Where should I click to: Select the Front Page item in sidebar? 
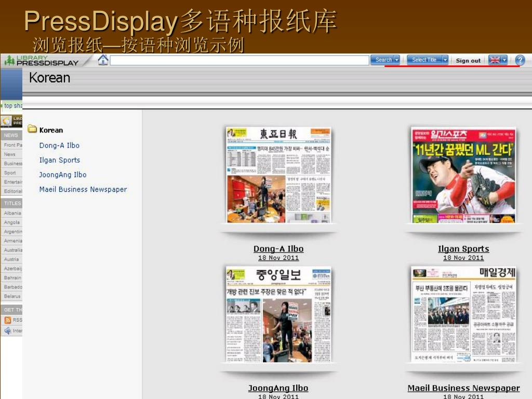[12, 145]
